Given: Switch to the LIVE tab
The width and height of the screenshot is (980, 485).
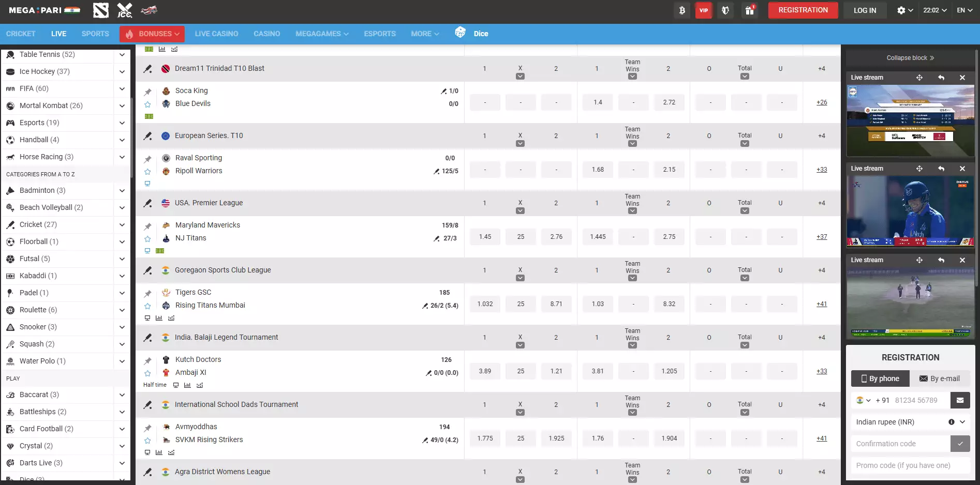Looking at the screenshot, I should pos(58,34).
